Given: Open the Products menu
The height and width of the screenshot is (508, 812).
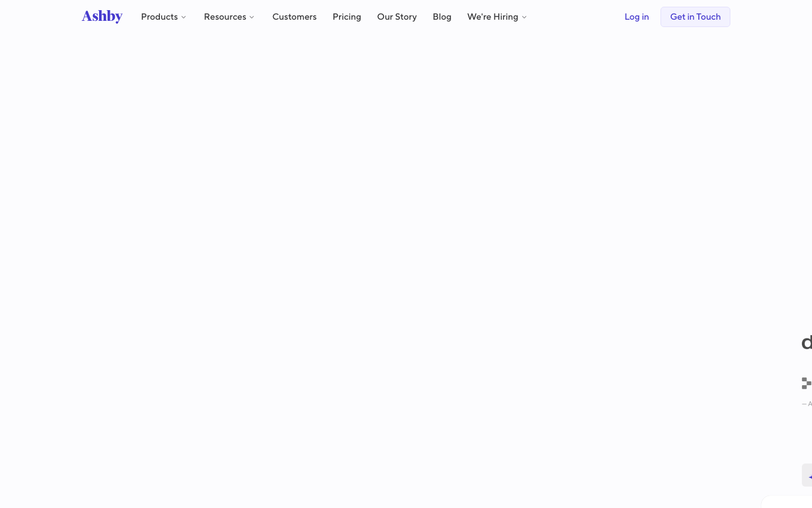Looking at the screenshot, I should [x=159, y=17].
